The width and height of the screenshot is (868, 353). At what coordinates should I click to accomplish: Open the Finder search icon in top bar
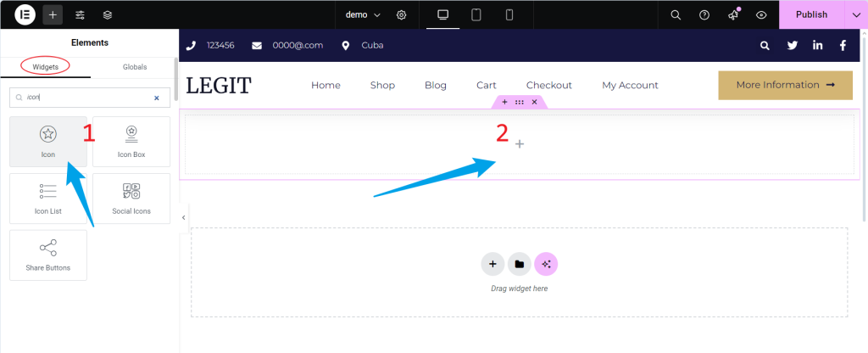coord(676,14)
